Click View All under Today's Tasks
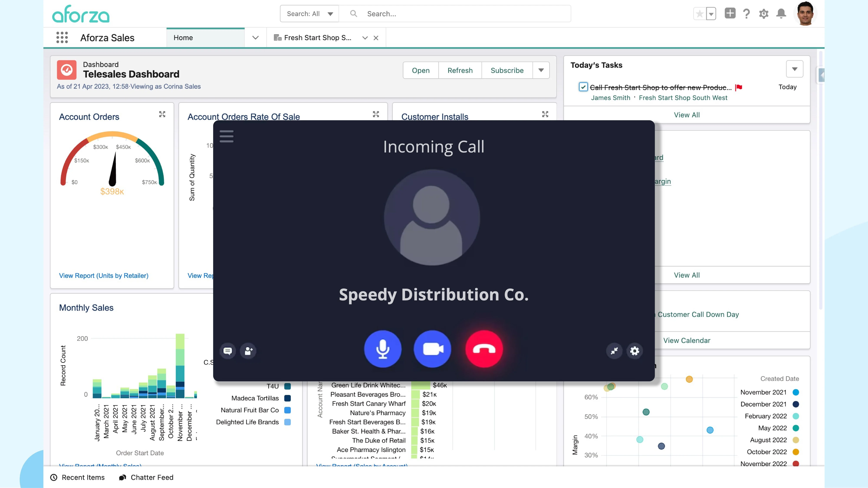868x488 pixels. [686, 115]
